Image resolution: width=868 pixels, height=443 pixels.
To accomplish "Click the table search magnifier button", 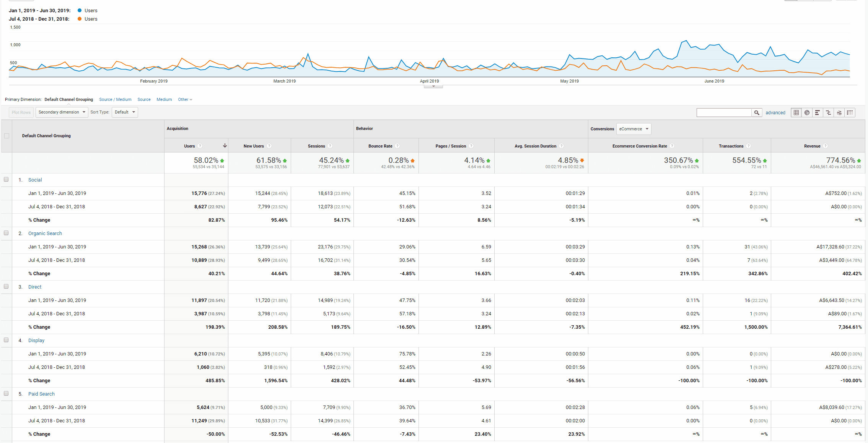I will tap(756, 113).
